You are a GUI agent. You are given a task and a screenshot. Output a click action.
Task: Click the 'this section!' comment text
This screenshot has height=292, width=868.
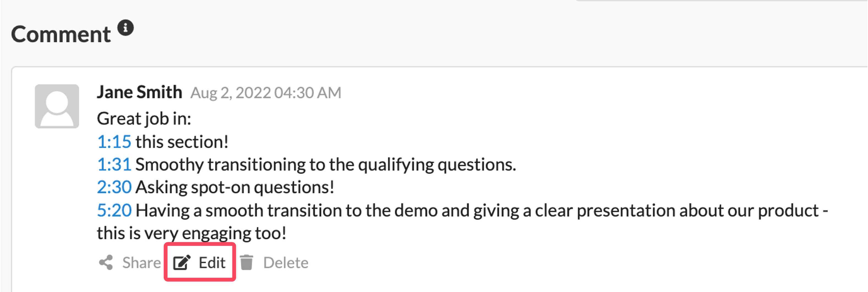(x=182, y=142)
